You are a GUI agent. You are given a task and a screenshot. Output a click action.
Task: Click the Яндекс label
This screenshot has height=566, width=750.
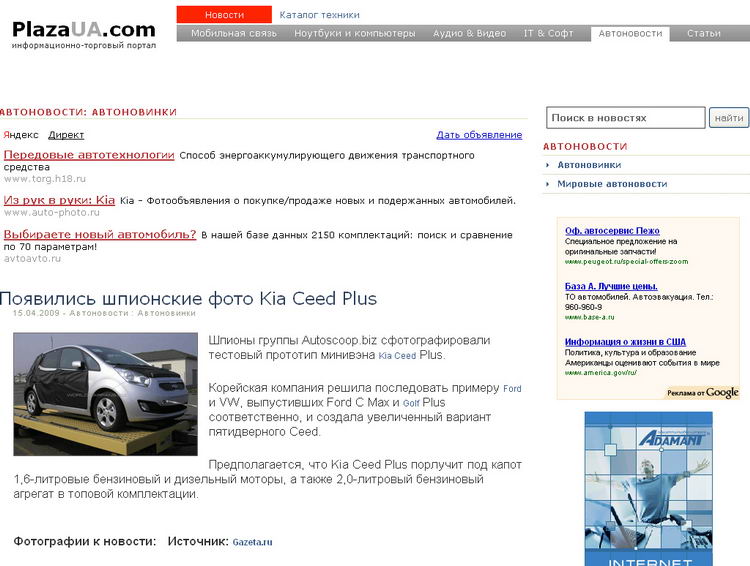21,135
